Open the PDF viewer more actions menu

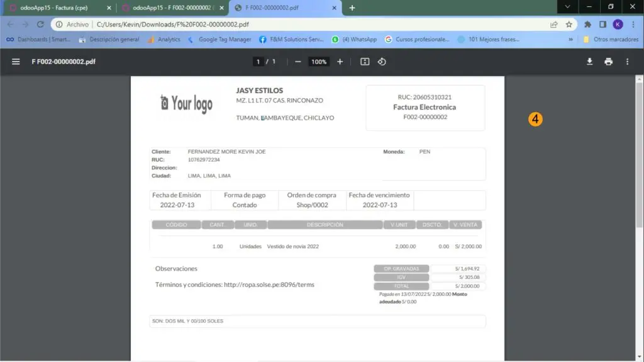pyautogui.click(x=627, y=62)
